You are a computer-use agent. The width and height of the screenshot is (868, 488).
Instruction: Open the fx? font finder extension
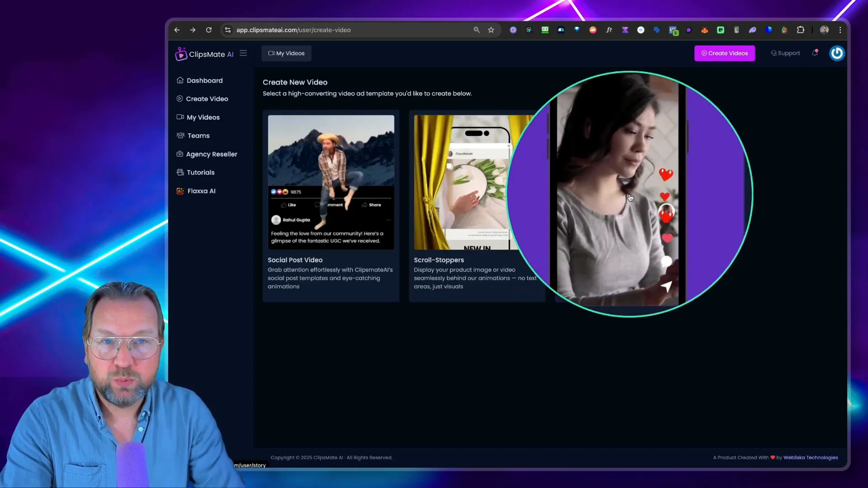pos(609,30)
